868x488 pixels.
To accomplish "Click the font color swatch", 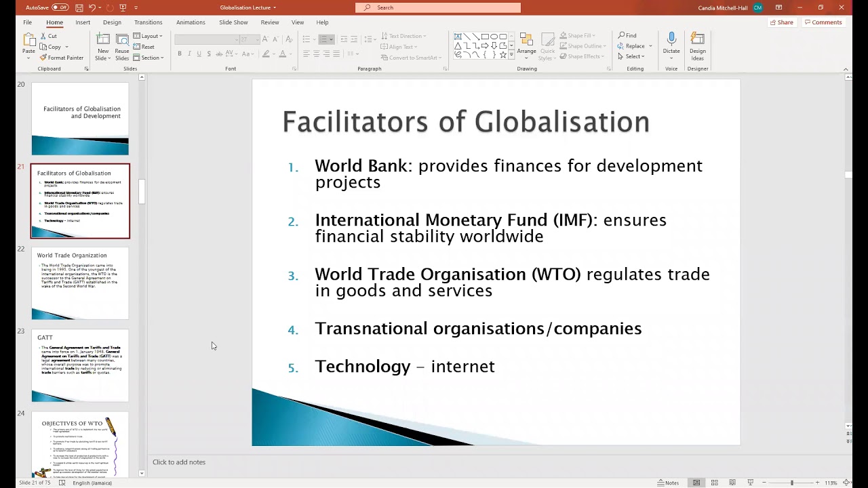I will [x=283, y=54].
